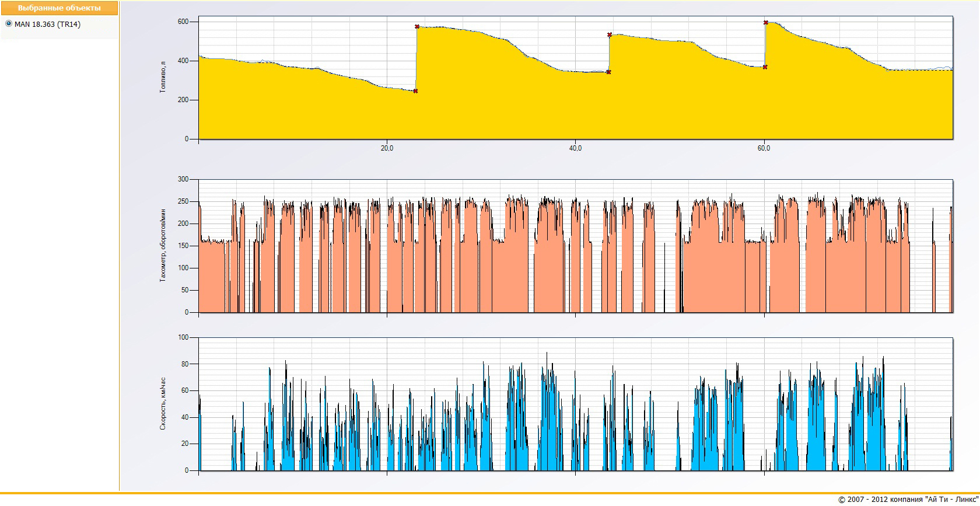
Task: Click the third refuel end marker near 595 liters
Action: pyautogui.click(x=766, y=23)
